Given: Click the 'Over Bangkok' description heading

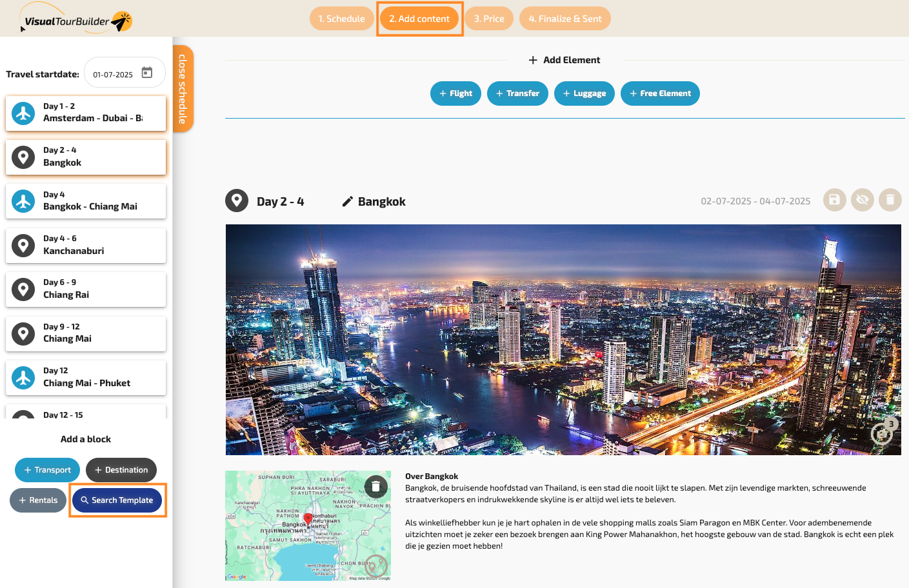Looking at the screenshot, I should (432, 476).
